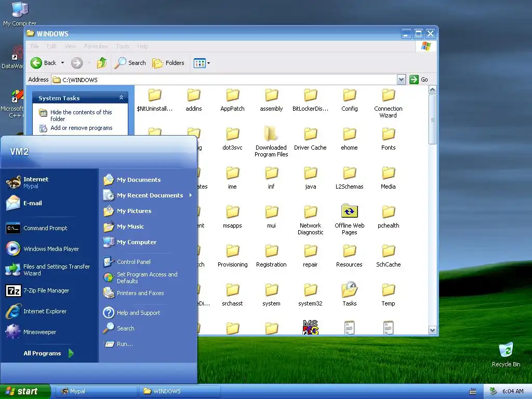Collapse the System Tasks panel
This screenshot has width=532, height=399.
tap(121, 98)
